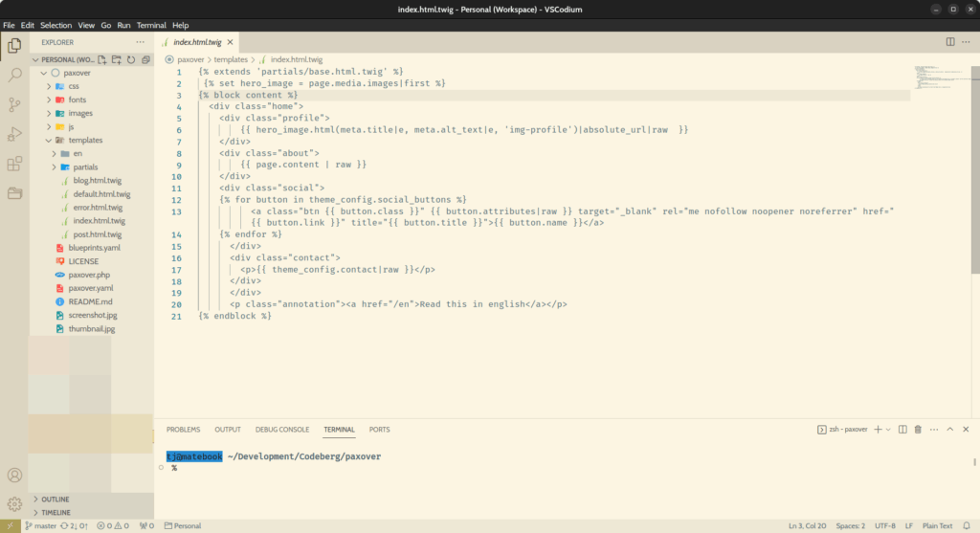Expand the images folder
980x533 pixels.
tap(49, 113)
